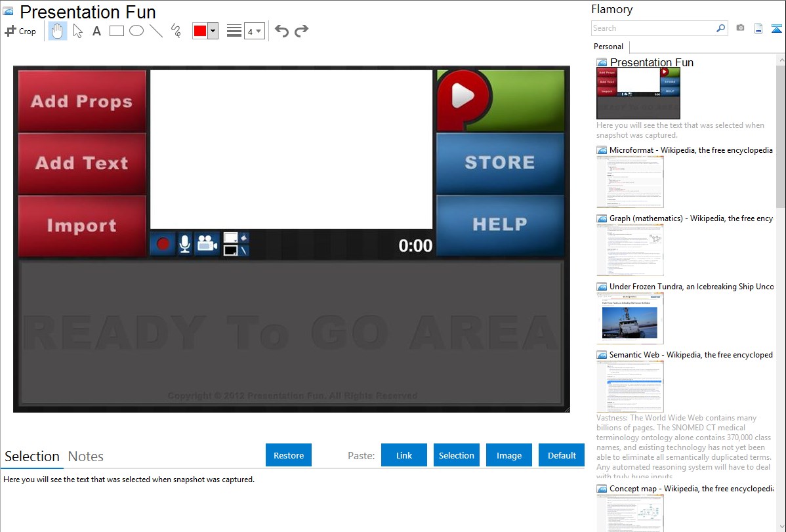Paste as Selection
Image resolution: width=786 pixels, height=532 pixels.
click(x=457, y=455)
